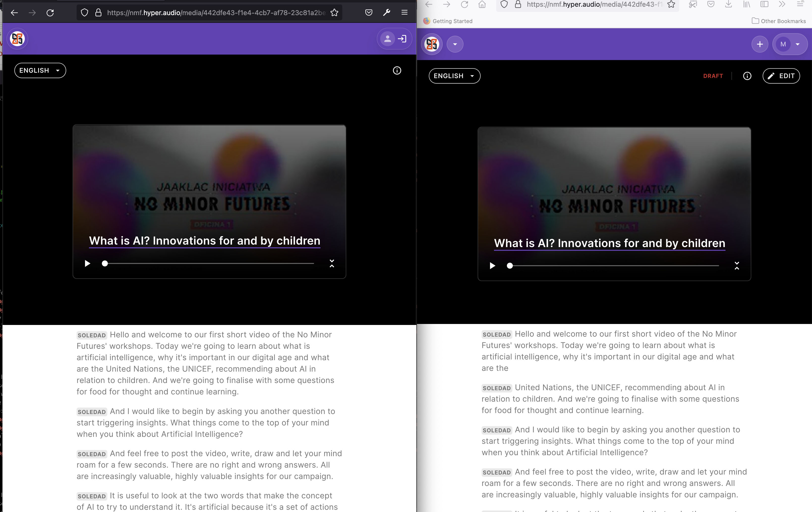Open shield protection icon in right browser
812x512 pixels.
tap(504, 4)
